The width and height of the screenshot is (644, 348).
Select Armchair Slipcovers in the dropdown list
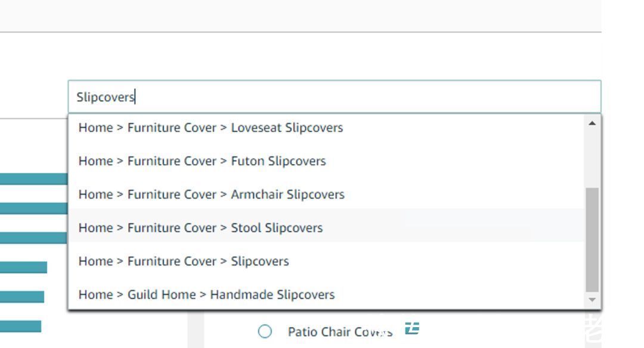click(x=211, y=195)
